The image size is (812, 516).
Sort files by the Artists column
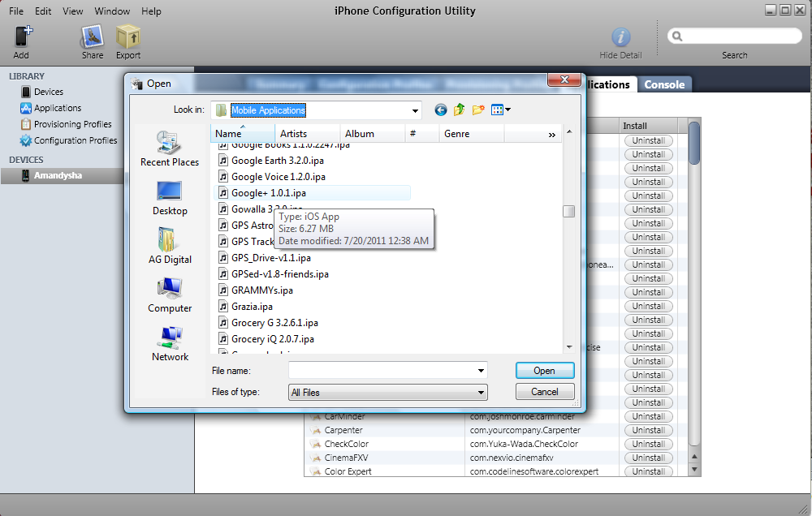(x=307, y=134)
